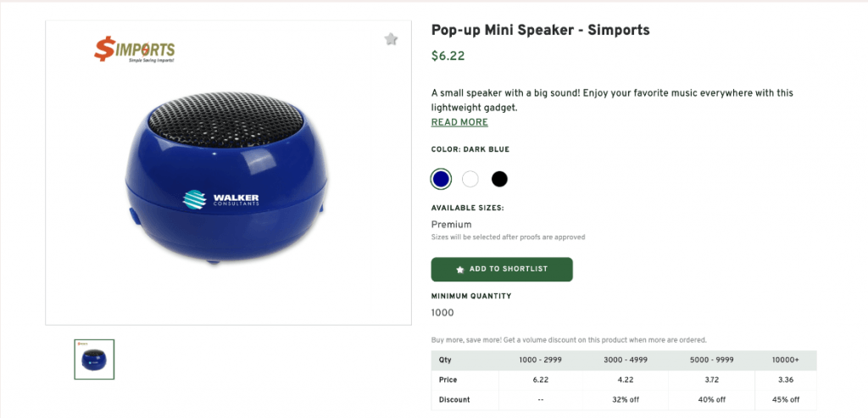Click the 32% off discount cell
868x418 pixels.
[624, 399]
